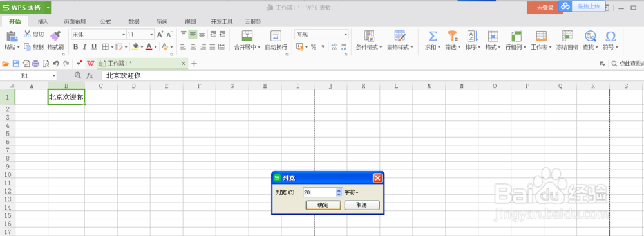The image size is (644, 236).
Task: Click the Symbol (符号) omega icon
Action: click(x=611, y=36)
